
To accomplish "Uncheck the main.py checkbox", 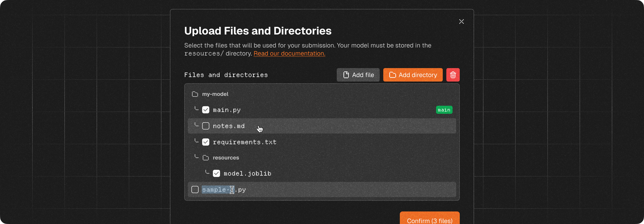I will 205,110.
